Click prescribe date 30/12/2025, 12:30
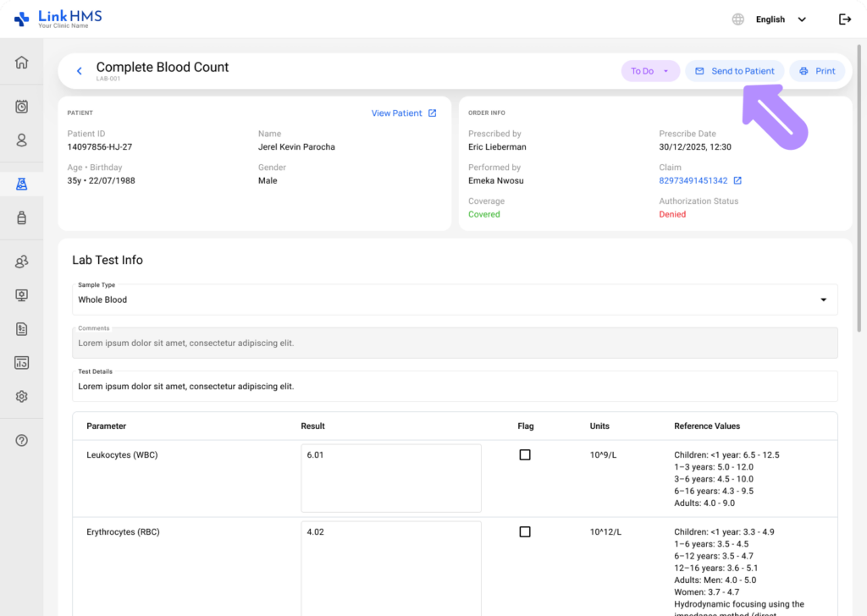Screen dimensions: 867x616 click(x=695, y=147)
